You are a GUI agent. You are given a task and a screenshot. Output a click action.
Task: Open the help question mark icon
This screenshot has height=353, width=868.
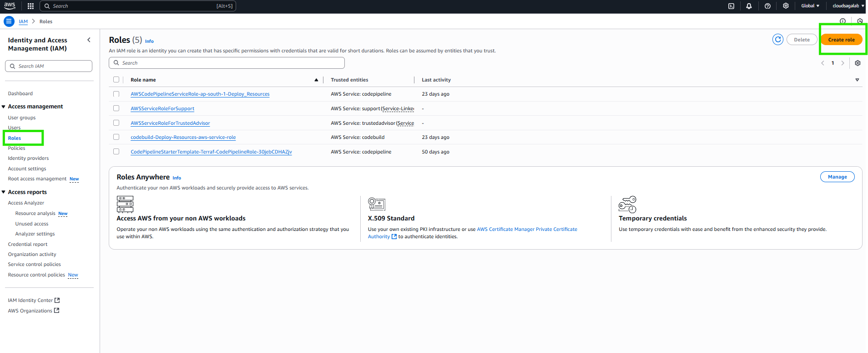pos(767,6)
